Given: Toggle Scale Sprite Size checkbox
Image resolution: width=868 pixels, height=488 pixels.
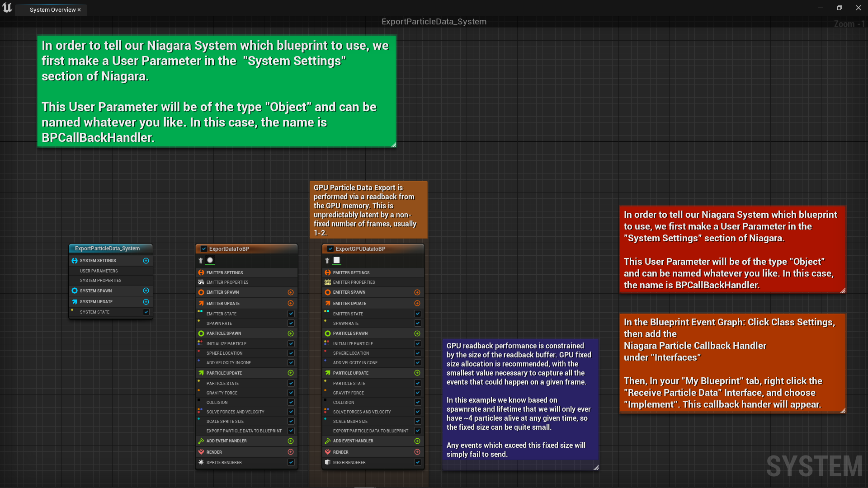Looking at the screenshot, I should [291, 421].
